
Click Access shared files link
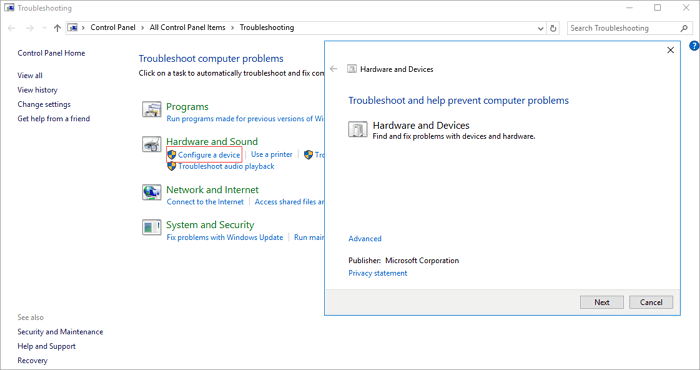(x=289, y=202)
